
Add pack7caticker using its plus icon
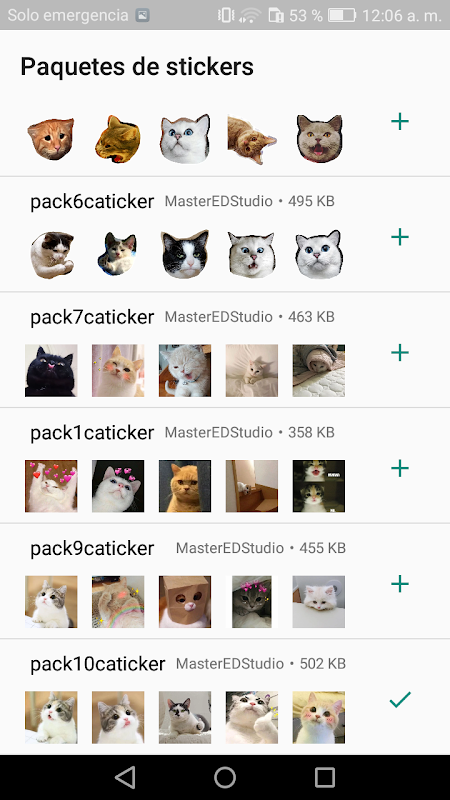(x=400, y=353)
